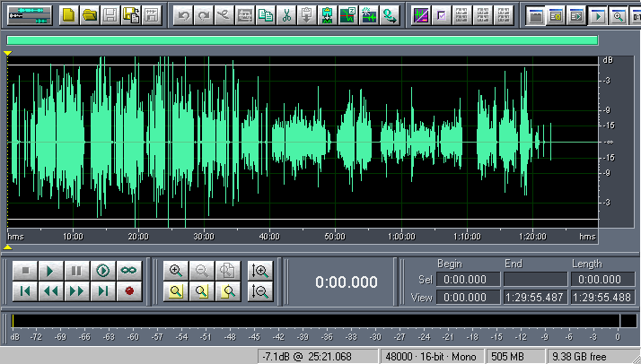Show the blank window panel icon
This screenshot has height=364, width=641.
[535, 15]
